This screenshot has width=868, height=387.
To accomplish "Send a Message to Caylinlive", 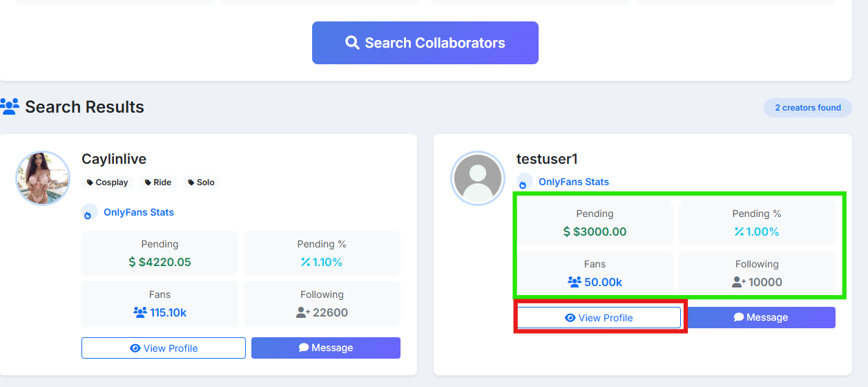I will [325, 348].
